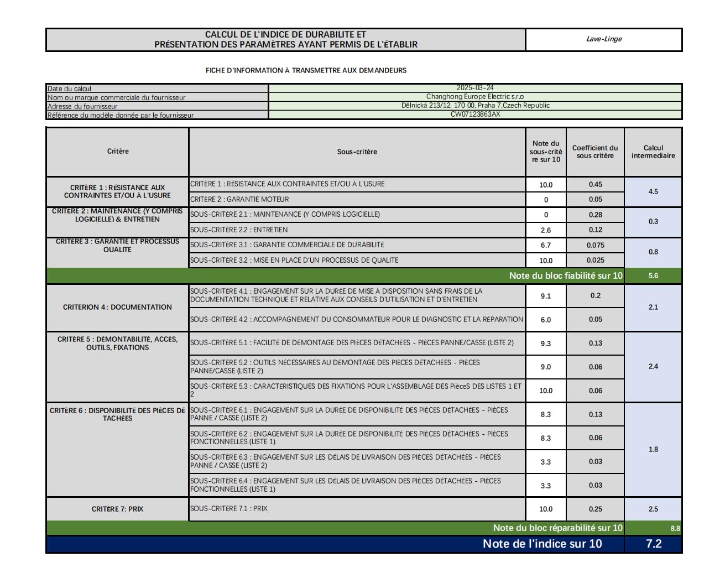Click supplier name "Changhong Europe Electric s.r.o"

point(475,96)
